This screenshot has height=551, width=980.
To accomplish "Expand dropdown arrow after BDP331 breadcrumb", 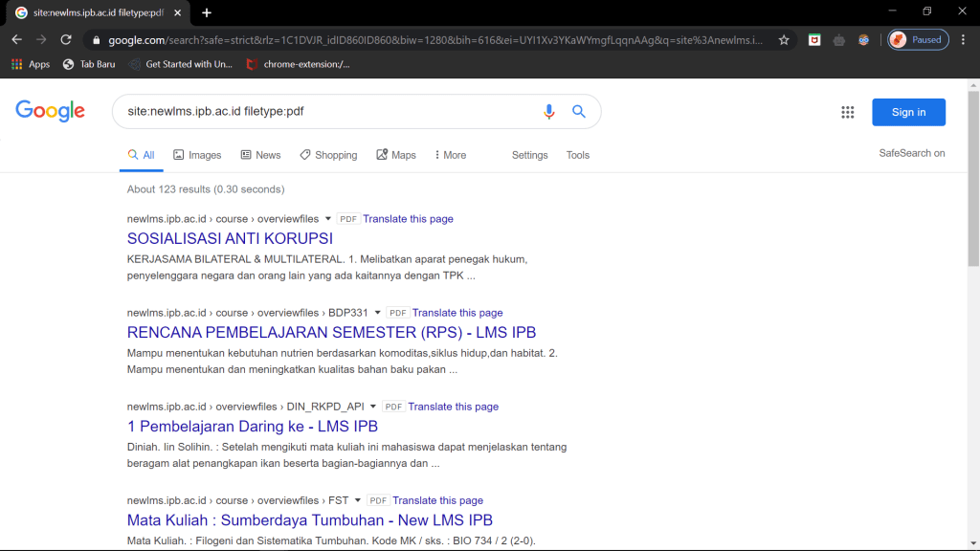I will pyautogui.click(x=377, y=313).
